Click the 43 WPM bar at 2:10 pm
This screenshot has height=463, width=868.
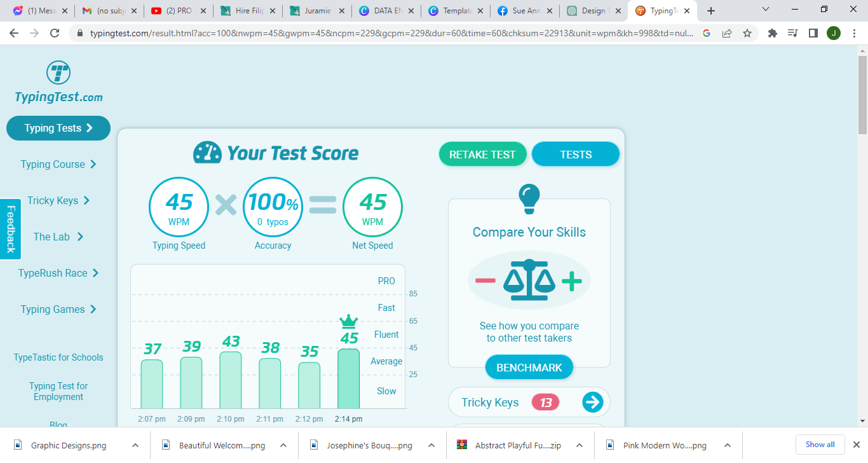(x=231, y=380)
